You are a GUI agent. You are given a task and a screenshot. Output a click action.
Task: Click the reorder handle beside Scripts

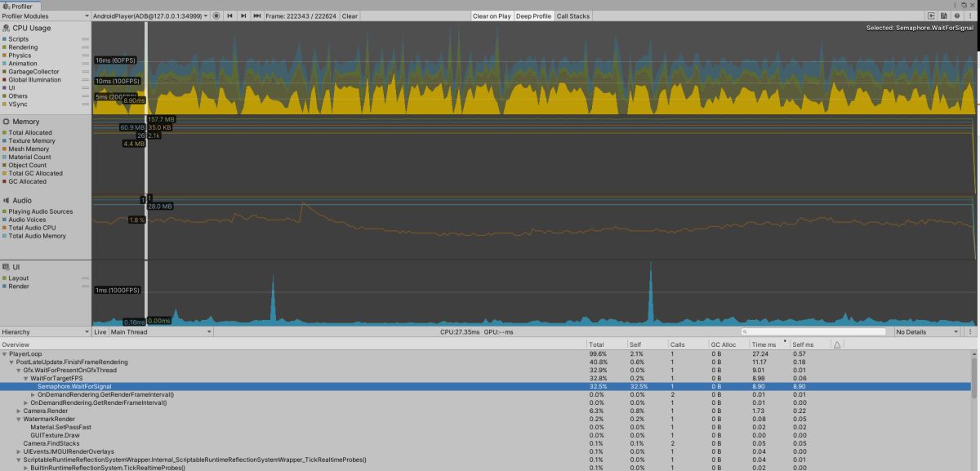(85, 39)
